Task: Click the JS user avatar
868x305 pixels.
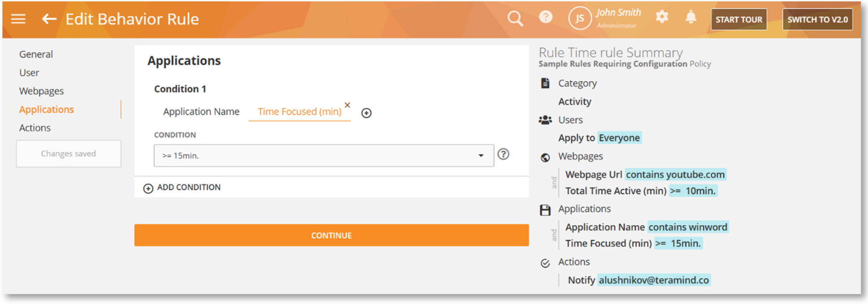Action: [580, 18]
